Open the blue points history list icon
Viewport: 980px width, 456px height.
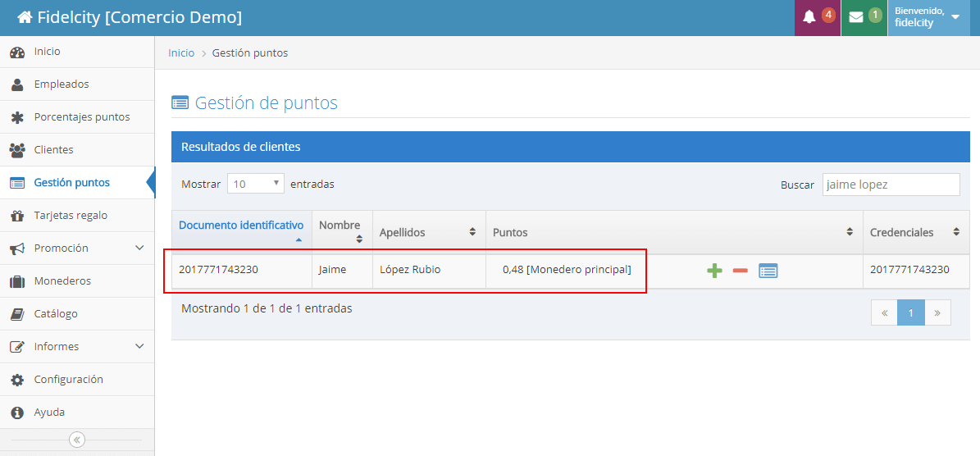click(x=768, y=271)
